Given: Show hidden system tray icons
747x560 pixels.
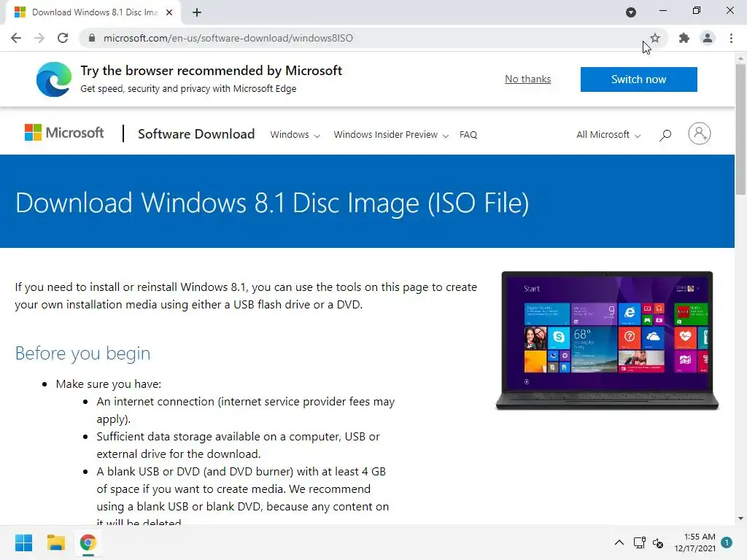Looking at the screenshot, I should tap(619, 542).
